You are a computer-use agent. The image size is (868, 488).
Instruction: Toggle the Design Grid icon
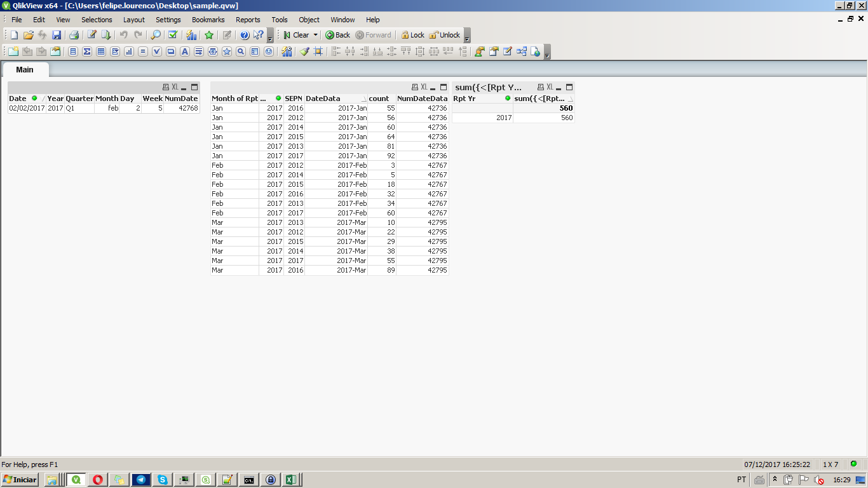(318, 51)
